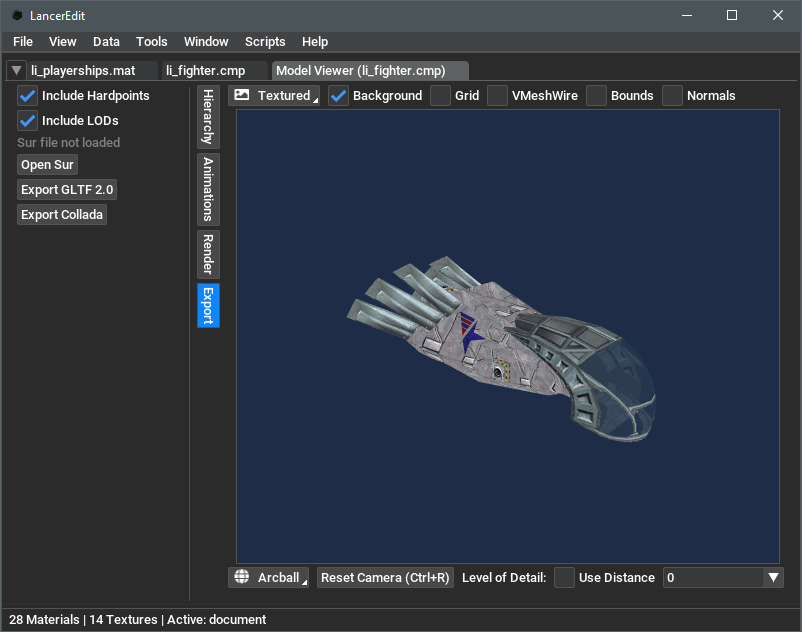802x632 pixels.
Task: Click the Export GLTF 2.0 button
Action: 66,189
